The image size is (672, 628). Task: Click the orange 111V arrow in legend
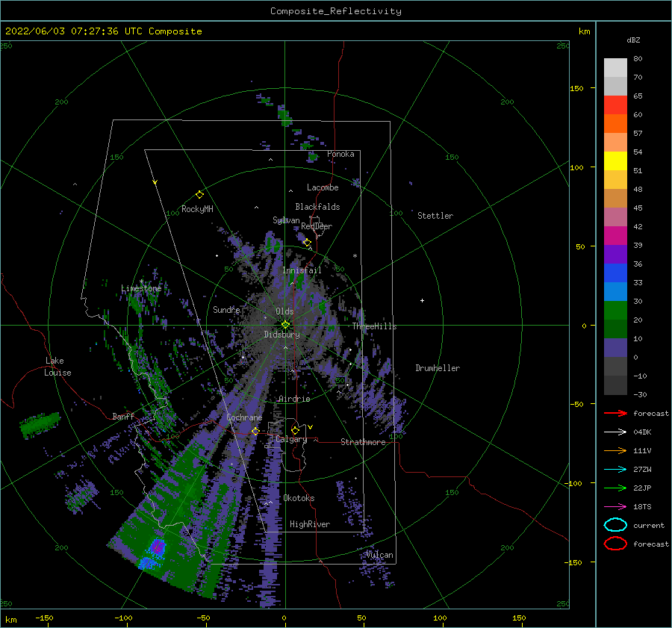[615, 450]
